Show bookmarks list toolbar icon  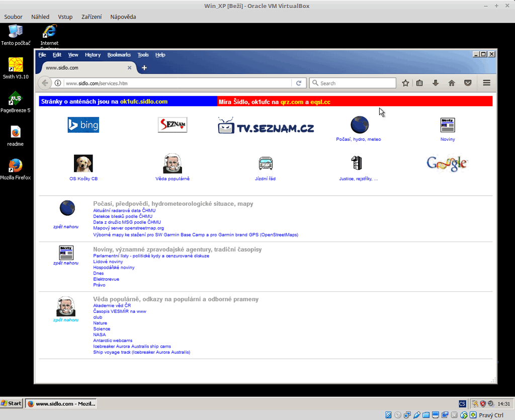tap(419, 83)
